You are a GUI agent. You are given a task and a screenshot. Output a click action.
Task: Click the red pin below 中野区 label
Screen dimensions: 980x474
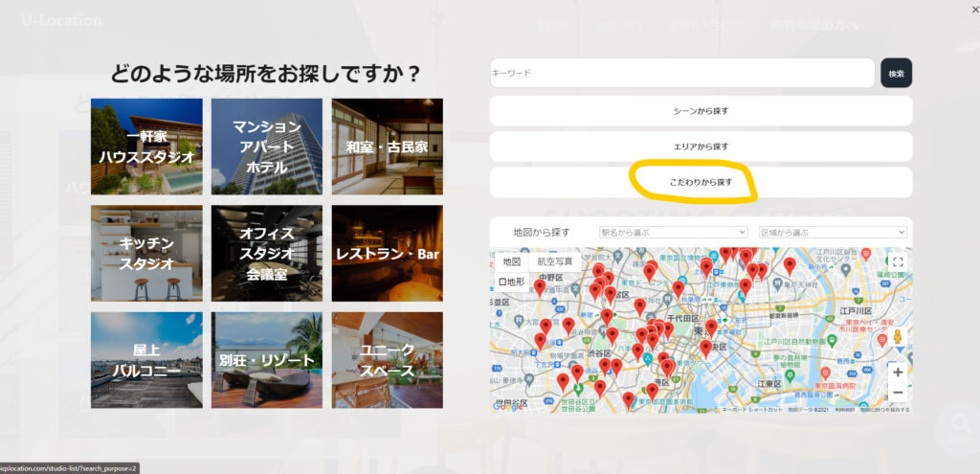tap(540, 288)
